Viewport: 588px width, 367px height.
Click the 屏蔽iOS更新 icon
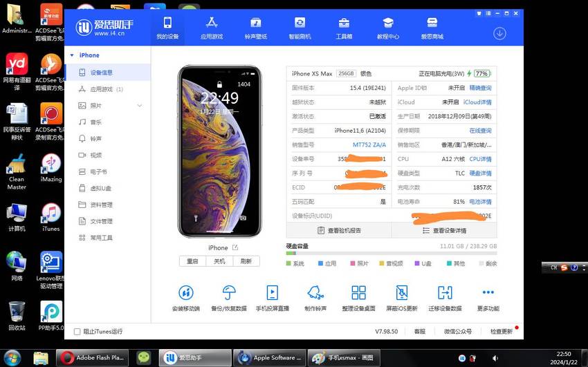pyautogui.click(x=402, y=292)
